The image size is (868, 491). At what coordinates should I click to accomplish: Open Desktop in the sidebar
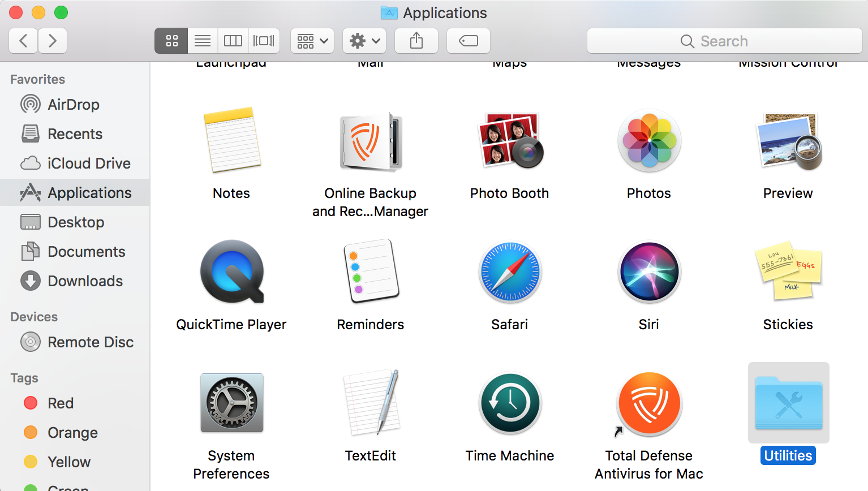[75, 222]
